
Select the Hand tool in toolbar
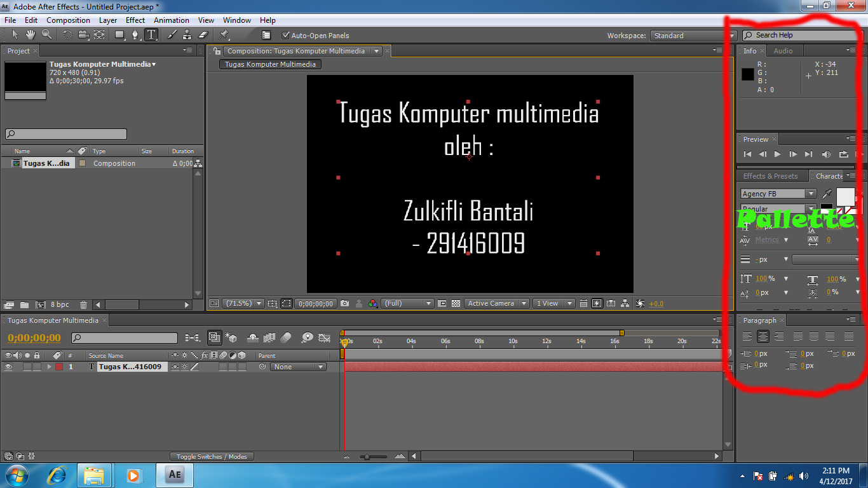tap(29, 35)
